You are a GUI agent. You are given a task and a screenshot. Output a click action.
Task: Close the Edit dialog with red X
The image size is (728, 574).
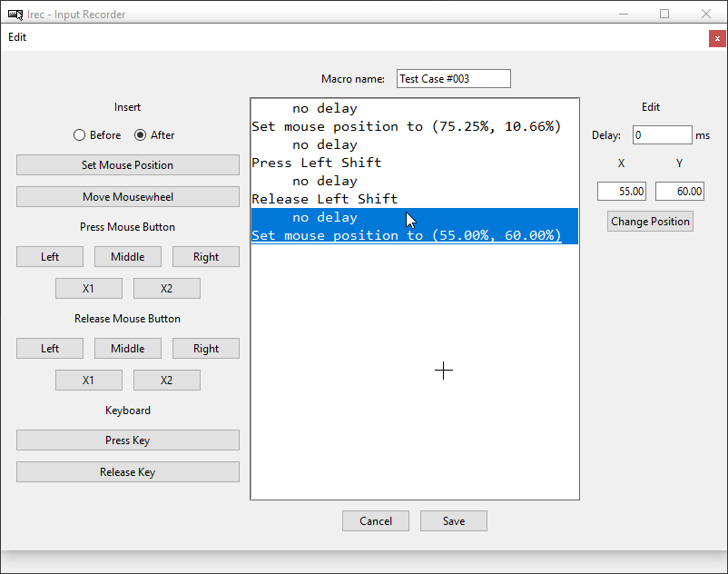(x=717, y=38)
